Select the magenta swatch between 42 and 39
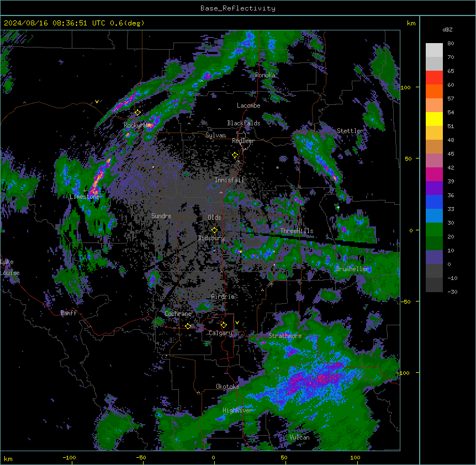The image size is (476, 465). (x=434, y=174)
